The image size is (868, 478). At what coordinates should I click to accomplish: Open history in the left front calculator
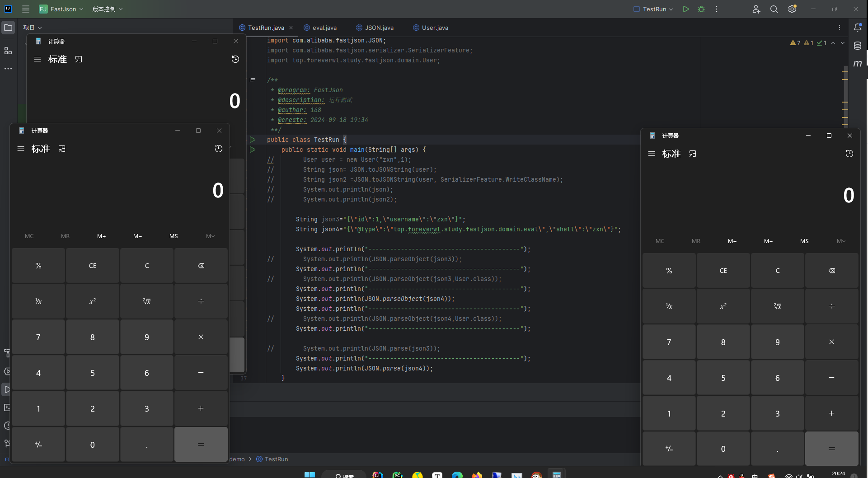pyautogui.click(x=219, y=149)
